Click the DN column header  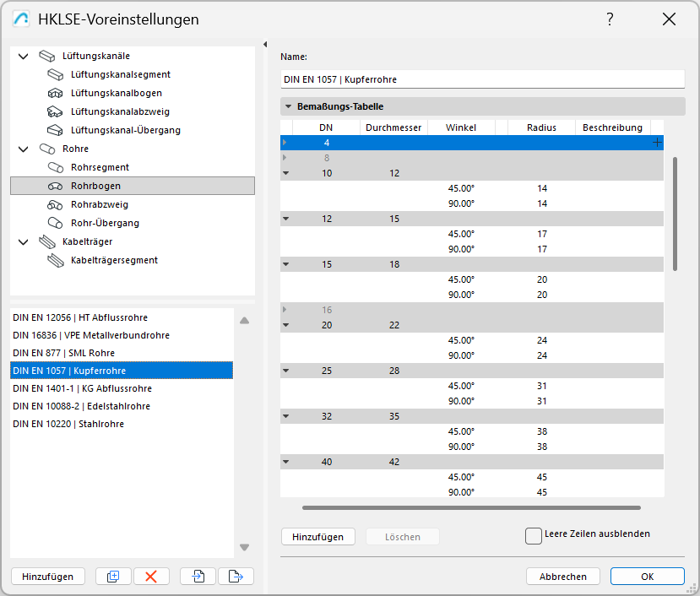tap(326, 127)
